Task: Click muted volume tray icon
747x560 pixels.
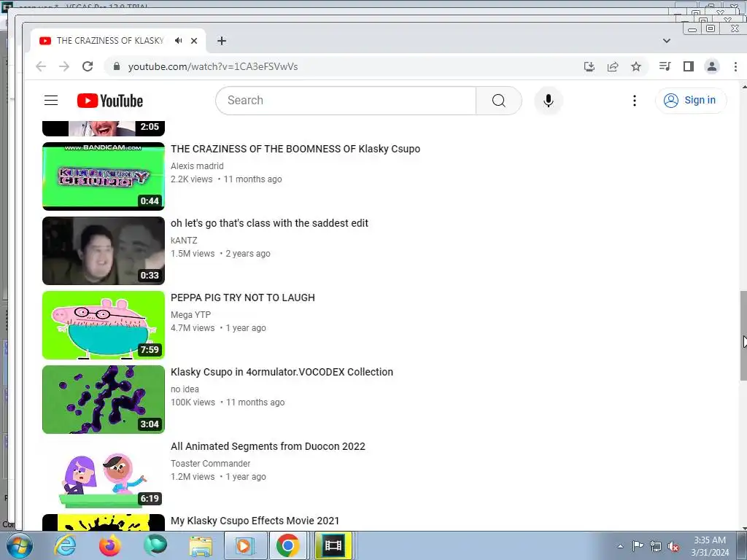Action: [673, 547]
